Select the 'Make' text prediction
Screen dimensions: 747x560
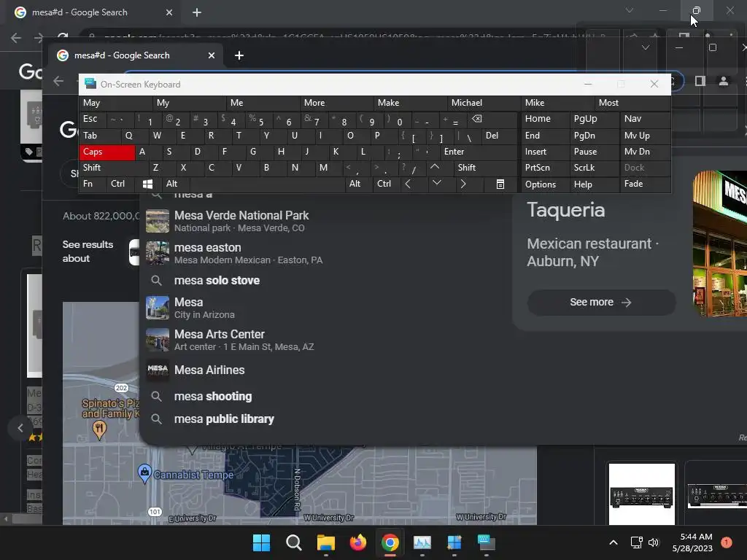point(411,103)
